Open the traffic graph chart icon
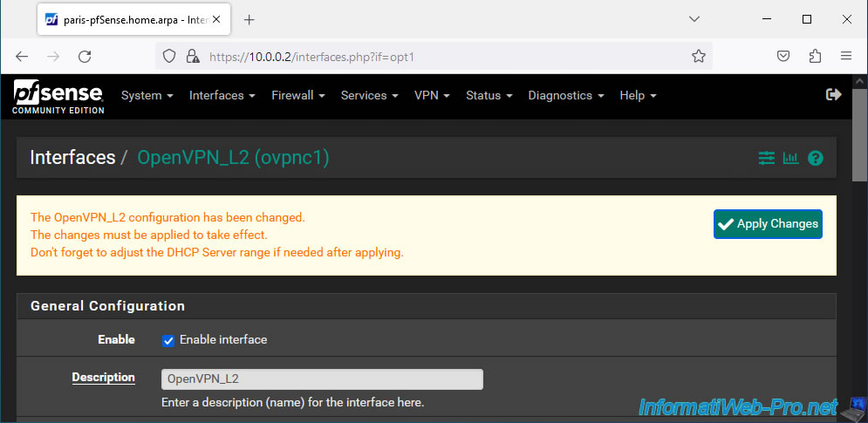The width and height of the screenshot is (868, 423). tap(791, 159)
